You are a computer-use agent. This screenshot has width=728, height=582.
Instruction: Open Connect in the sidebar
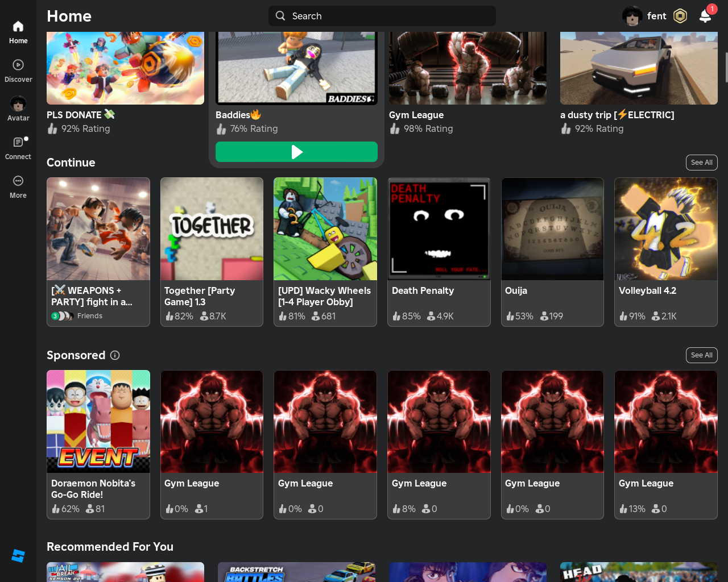pos(18,148)
